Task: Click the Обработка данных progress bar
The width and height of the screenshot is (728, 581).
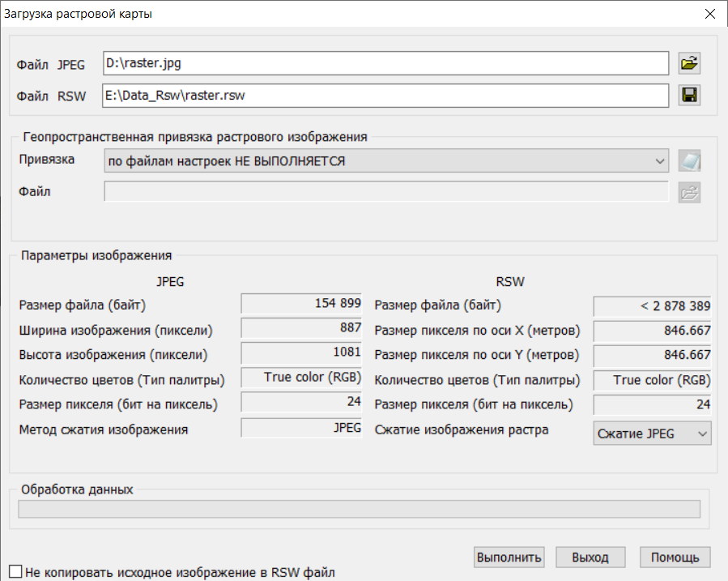Action: 359,509
